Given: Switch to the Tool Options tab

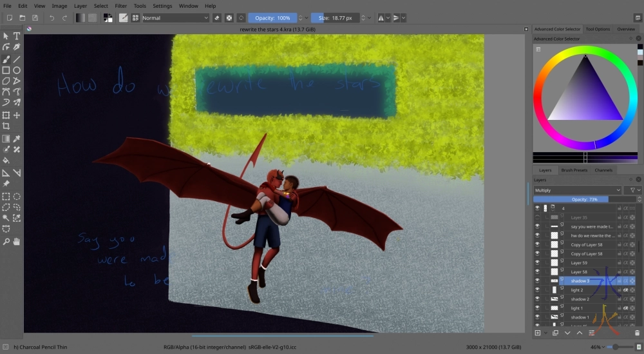Looking at the screenshot, I should click(x=598, y=29).
